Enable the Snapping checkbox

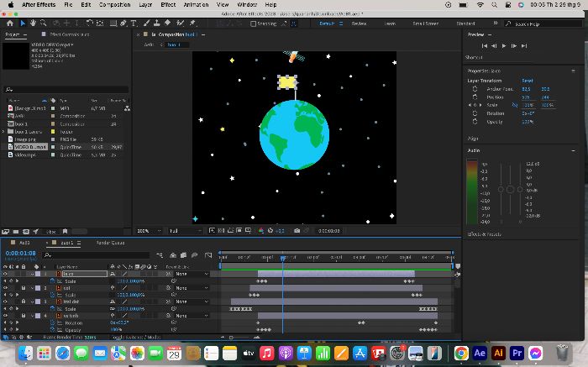(253, 24)
